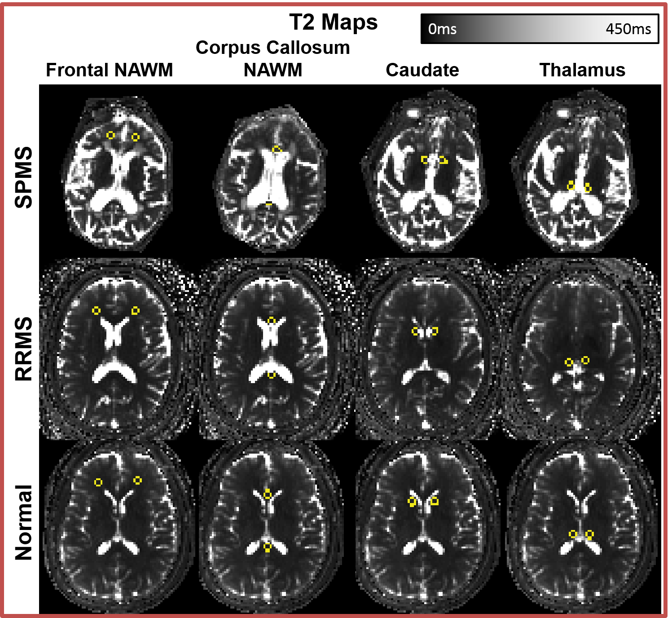Screen dimensions: 672x618
Task: Select right ROI circle in middle row fourth slice
Action: point(585,360)
